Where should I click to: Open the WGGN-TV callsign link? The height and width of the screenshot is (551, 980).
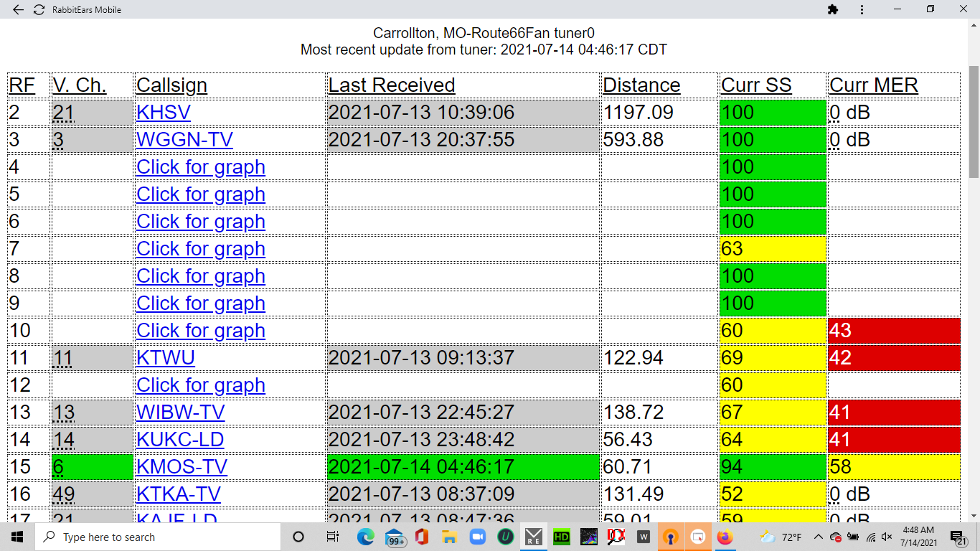185,140
